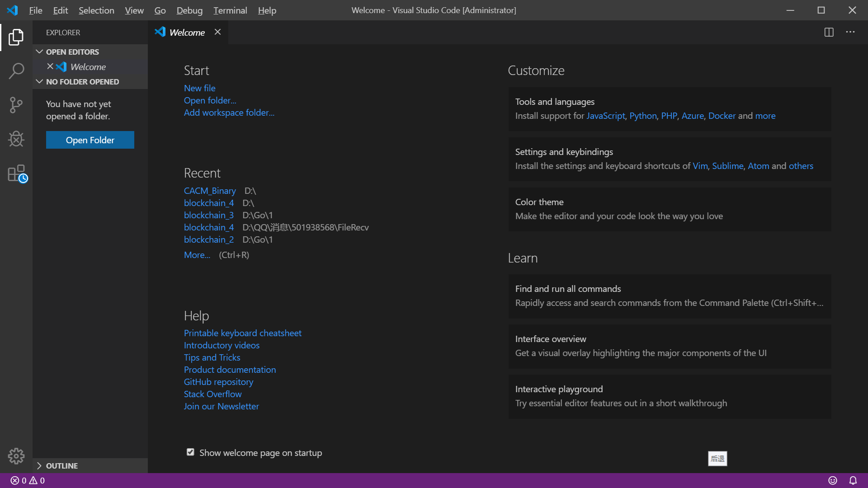Click the feedback smiley icon
The image size is (868, 488).
(x=833, y=480)
